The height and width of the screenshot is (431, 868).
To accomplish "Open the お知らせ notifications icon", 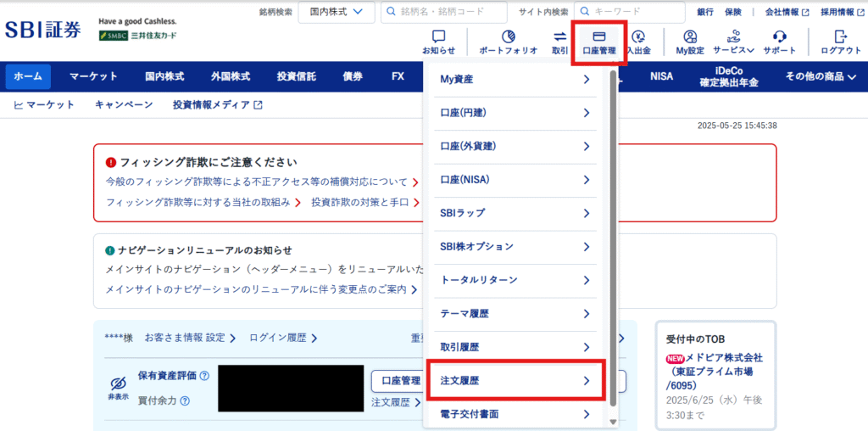I will click(x=438, y=42).
